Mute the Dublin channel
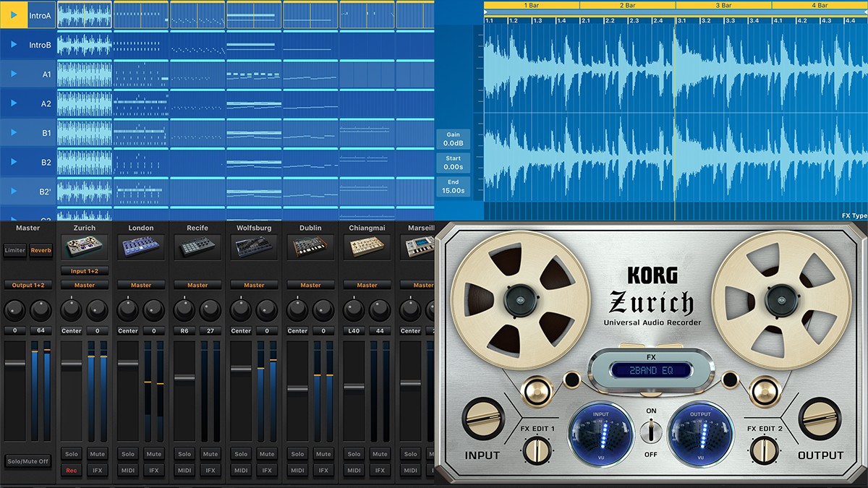Screen dimensions: 868x488 [x=323, y=454]
